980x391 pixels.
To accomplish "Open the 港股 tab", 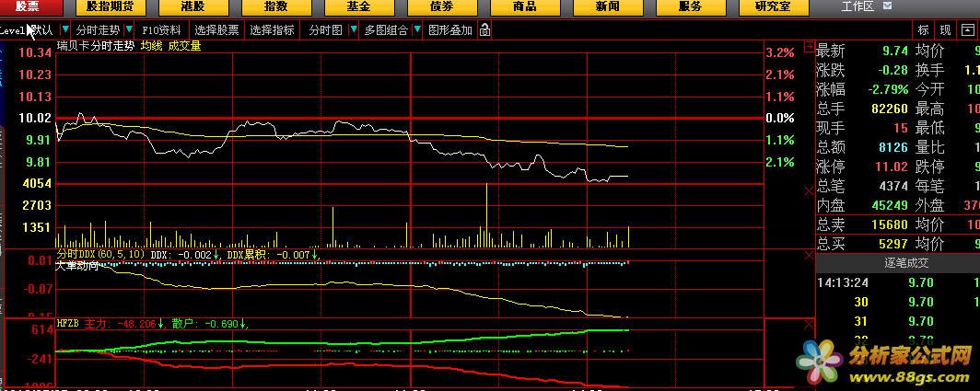I will pos(193,7).
